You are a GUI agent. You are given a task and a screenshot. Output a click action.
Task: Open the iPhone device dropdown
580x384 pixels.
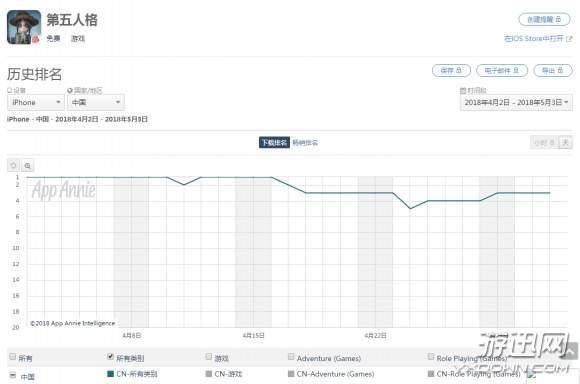(36, 102)
